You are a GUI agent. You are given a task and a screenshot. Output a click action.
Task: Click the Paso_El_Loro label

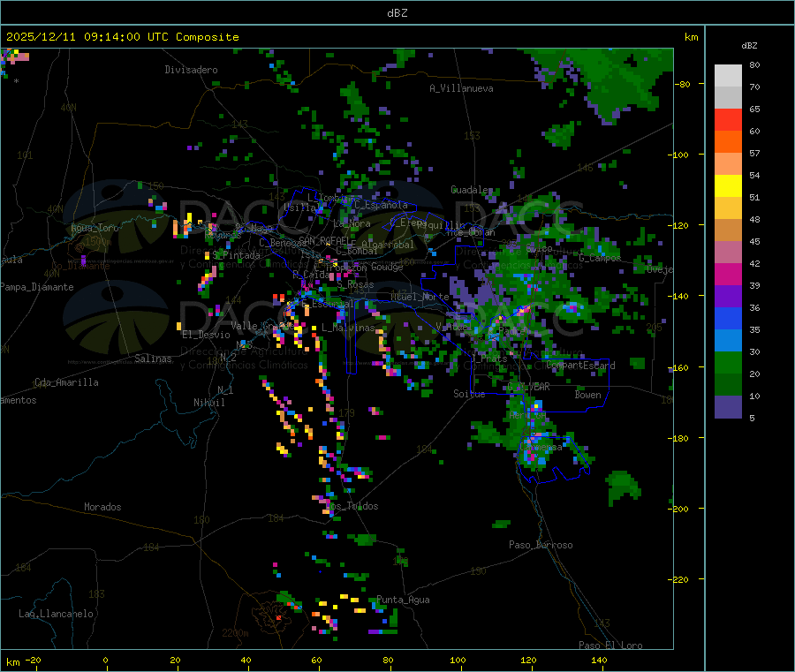click(610, 646)
